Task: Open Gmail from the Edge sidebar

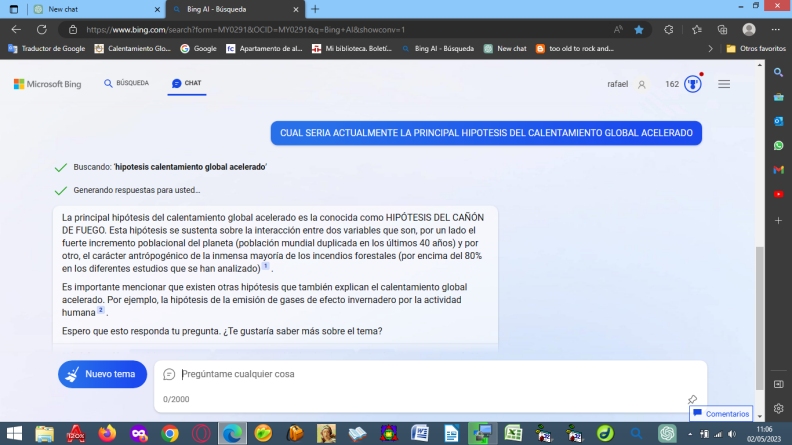Action: coord(778,169)
